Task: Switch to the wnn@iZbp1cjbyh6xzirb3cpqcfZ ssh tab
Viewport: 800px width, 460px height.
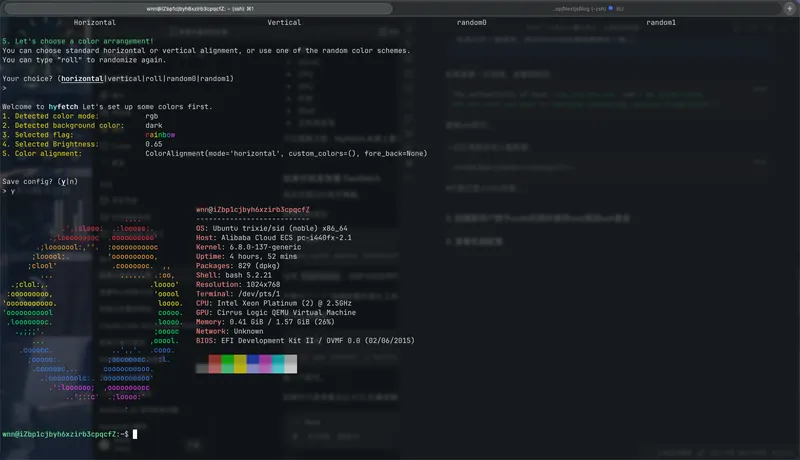Action: [198, 9]
